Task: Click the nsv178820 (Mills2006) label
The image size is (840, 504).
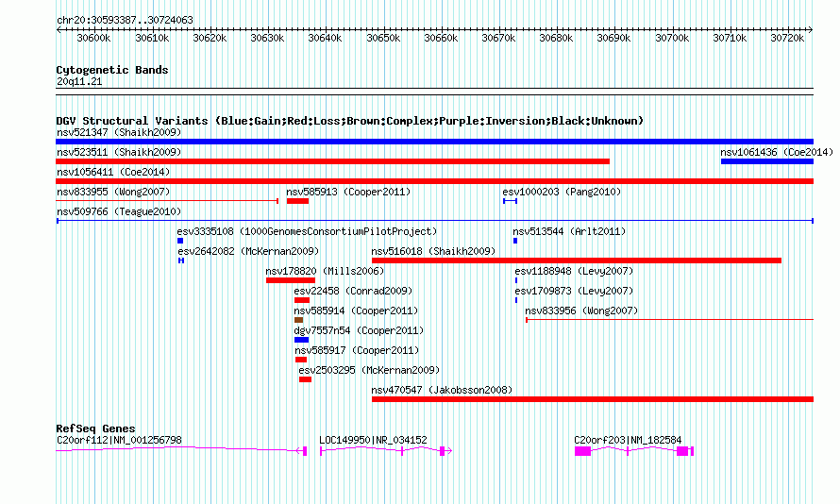Action: pos(326,271)
